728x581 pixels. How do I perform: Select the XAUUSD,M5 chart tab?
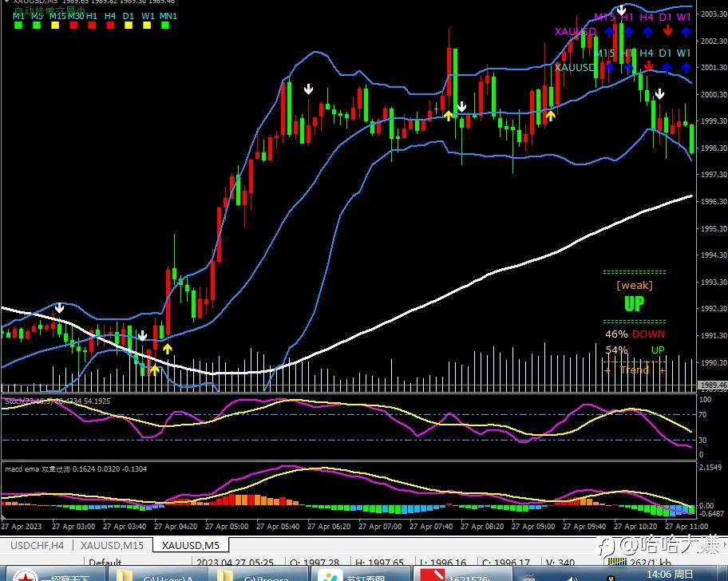pyautogui.click(x=190, y=545)
